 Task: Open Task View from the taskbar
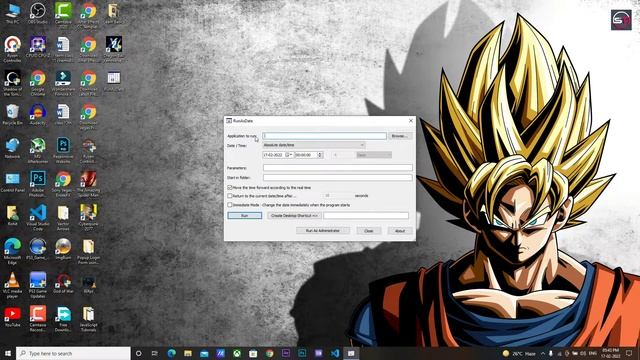pos(155,353)
